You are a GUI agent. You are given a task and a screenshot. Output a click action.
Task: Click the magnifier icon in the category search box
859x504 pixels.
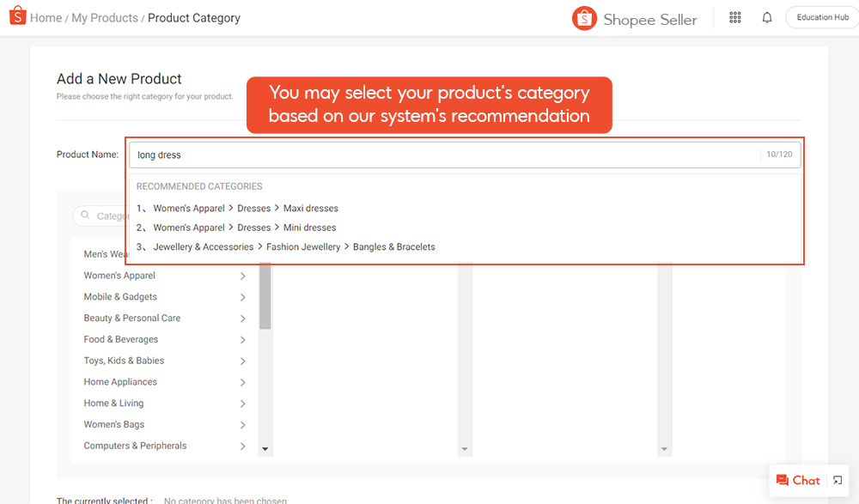point(87,216)
